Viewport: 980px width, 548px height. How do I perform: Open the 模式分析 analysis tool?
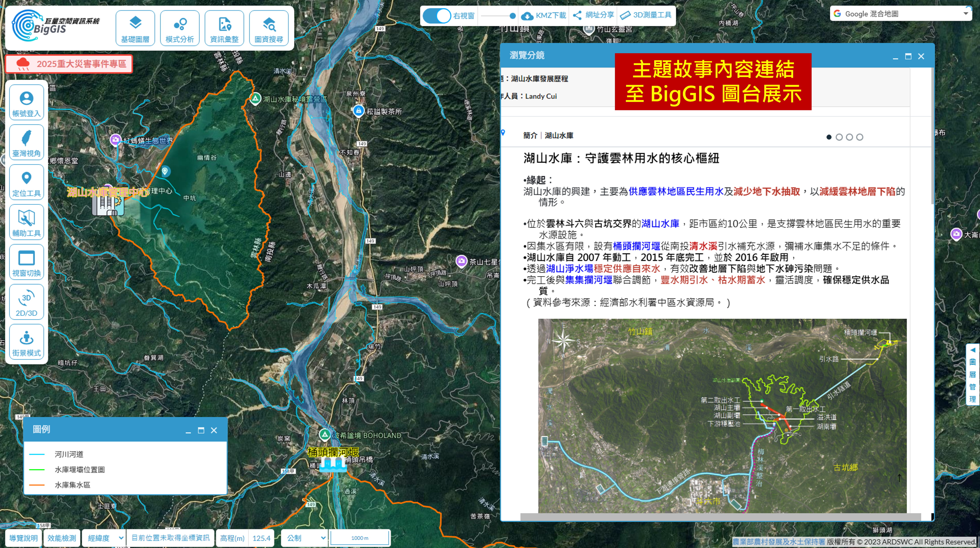click(x=180, y=28)
